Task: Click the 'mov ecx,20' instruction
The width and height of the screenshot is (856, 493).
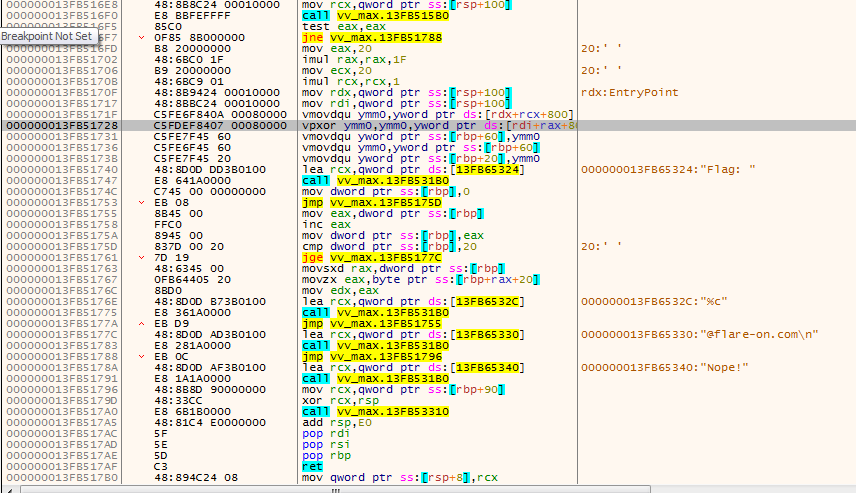Action: [x=337, y=70]
